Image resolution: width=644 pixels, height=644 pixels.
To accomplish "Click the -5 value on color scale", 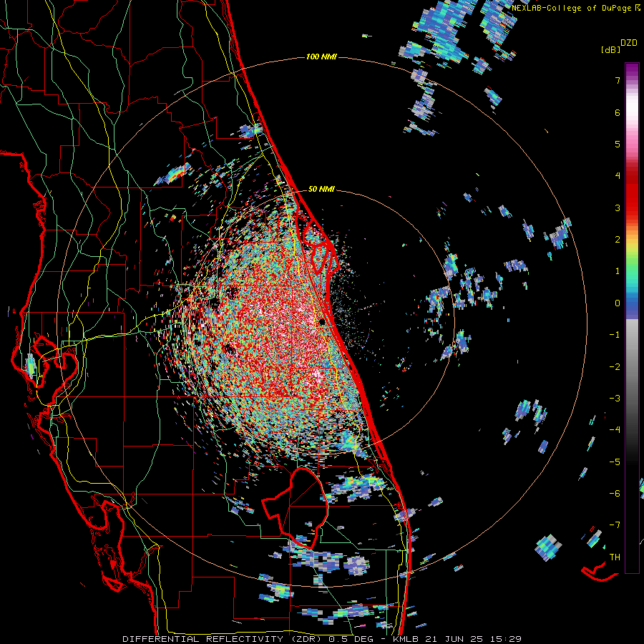I will (615, 462).
